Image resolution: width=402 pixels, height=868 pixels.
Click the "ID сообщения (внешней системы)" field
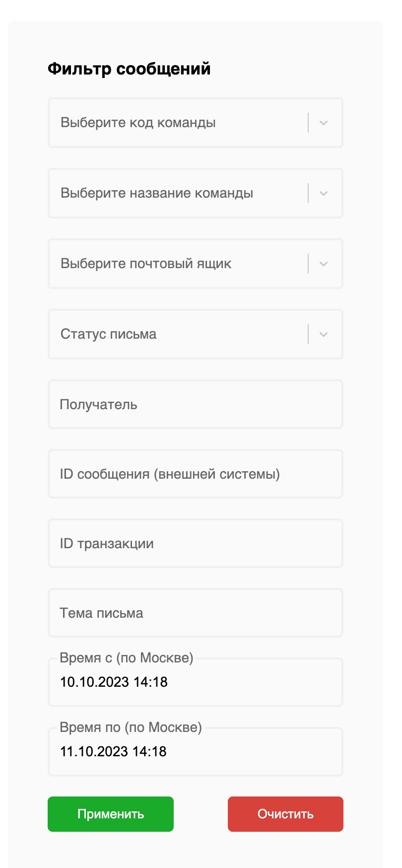[x=196, y=474]
